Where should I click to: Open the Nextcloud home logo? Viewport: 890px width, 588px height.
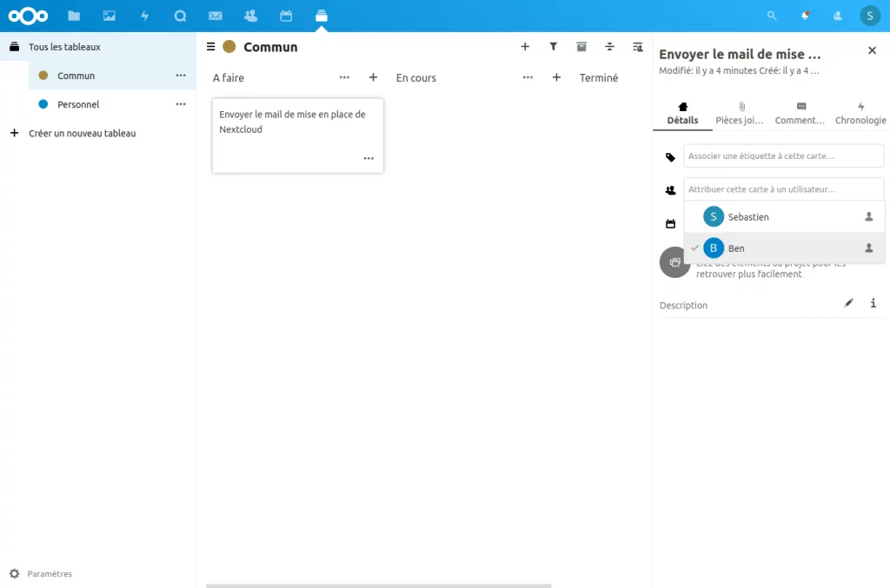coord(28,16)
